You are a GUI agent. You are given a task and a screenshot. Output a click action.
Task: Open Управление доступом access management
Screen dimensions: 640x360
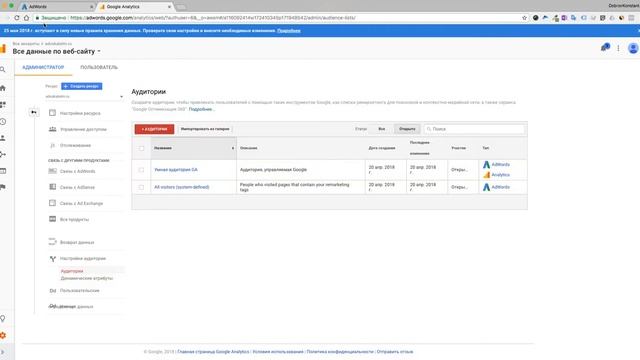[83, 129]
